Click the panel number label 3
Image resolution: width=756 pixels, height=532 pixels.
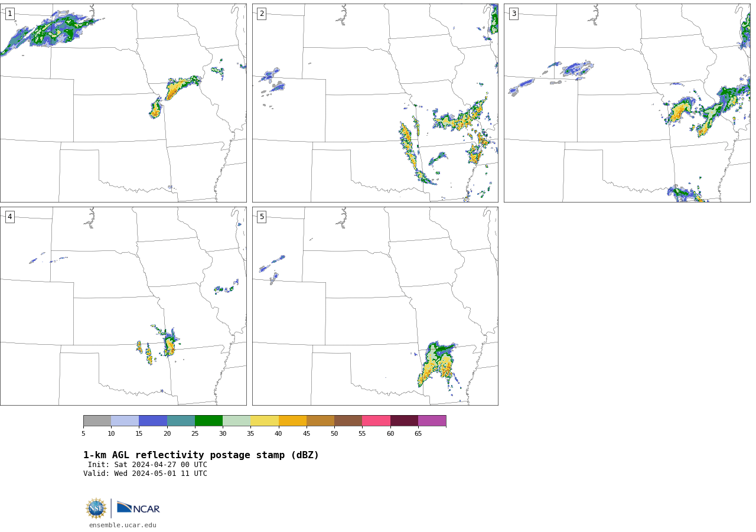pos(513,14)
